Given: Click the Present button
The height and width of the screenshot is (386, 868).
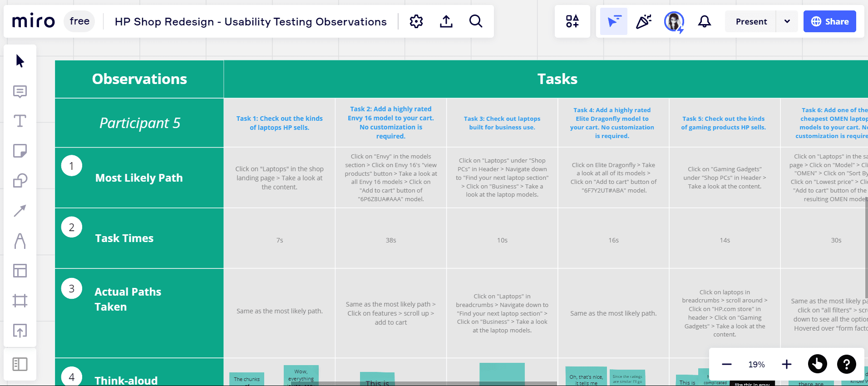Looking at the screenshot, I should [x=751, y=21].
